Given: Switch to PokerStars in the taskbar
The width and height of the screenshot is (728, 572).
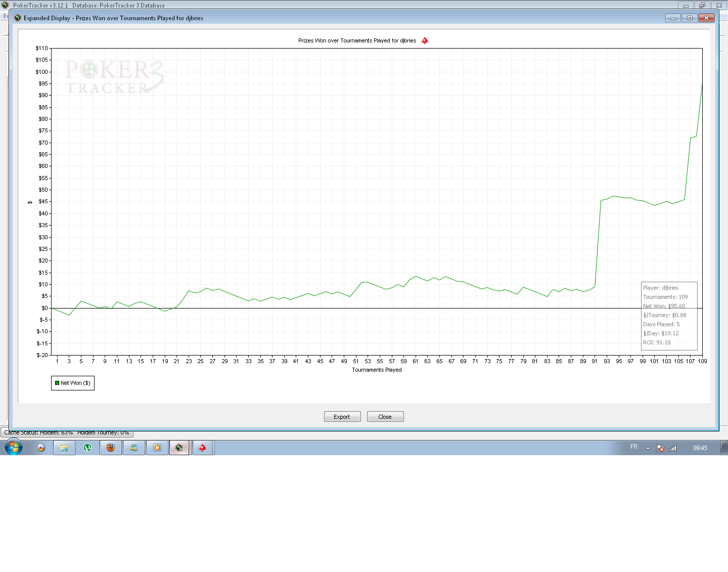Looking at the screenshot, I should (x=203, y=448).
